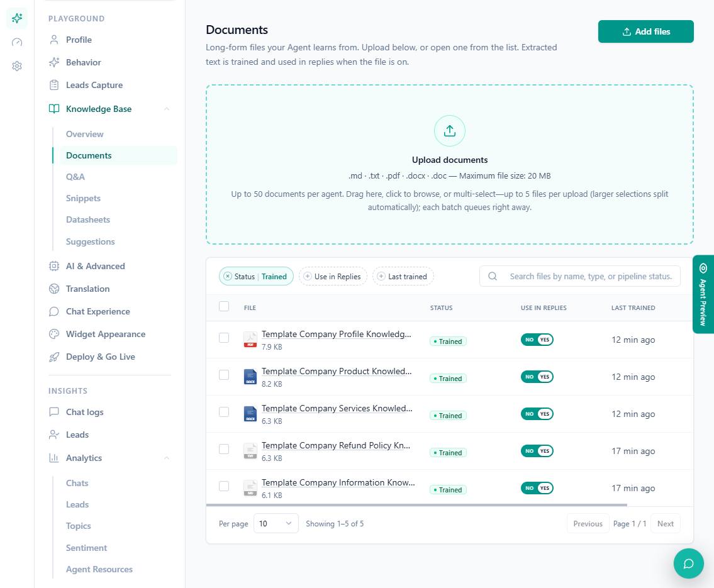Click the PDF icon of Company Profile file
714x588 pixels.
tap(250, 340)
